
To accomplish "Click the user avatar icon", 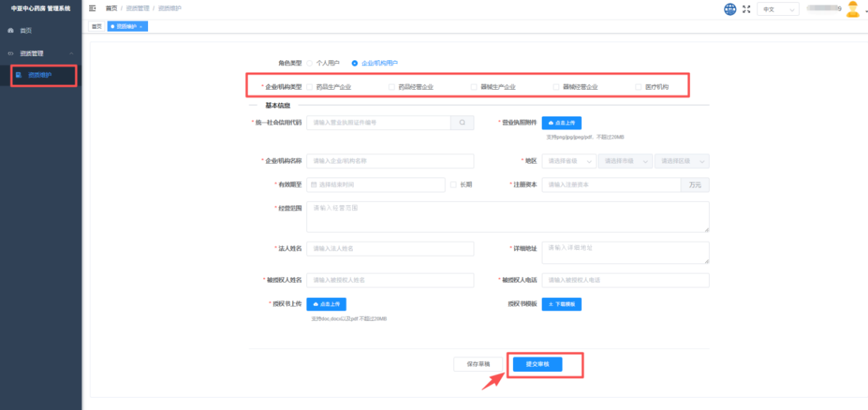I will click(853, 9).
